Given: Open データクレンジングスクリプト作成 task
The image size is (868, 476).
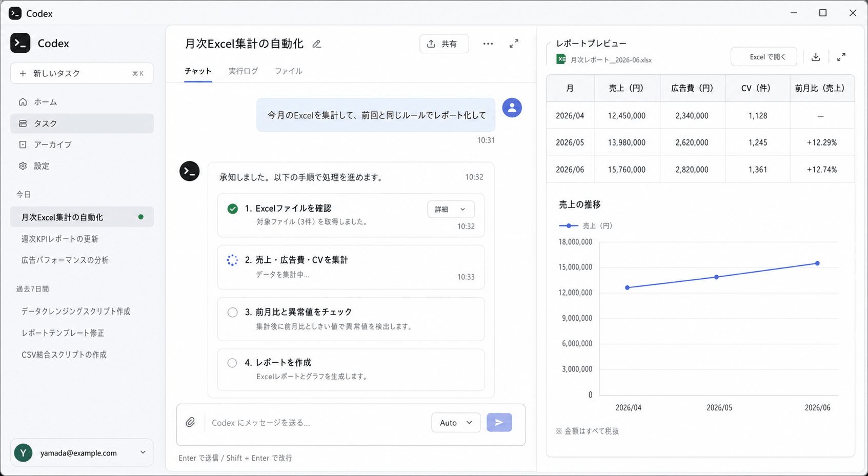Looking at the screenshot, I should tap(76, 311).
